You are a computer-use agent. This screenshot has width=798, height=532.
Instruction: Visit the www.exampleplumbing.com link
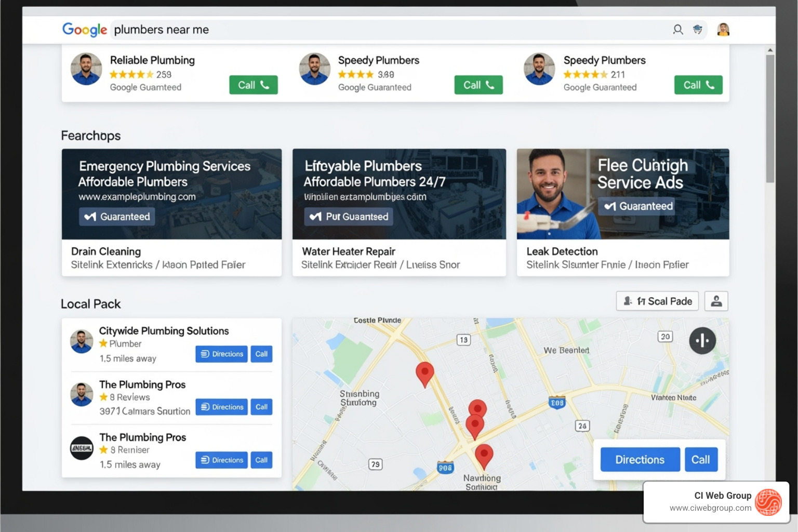coord(137,196)
